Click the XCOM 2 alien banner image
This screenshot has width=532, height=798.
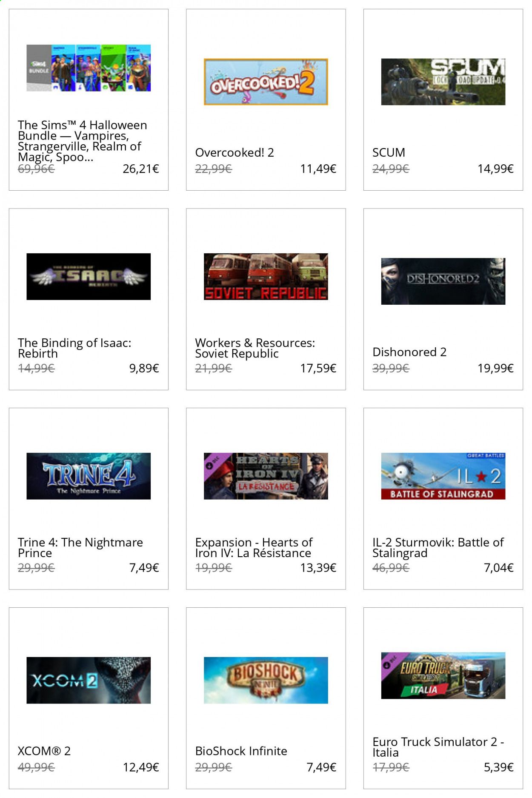click(89, 680)
